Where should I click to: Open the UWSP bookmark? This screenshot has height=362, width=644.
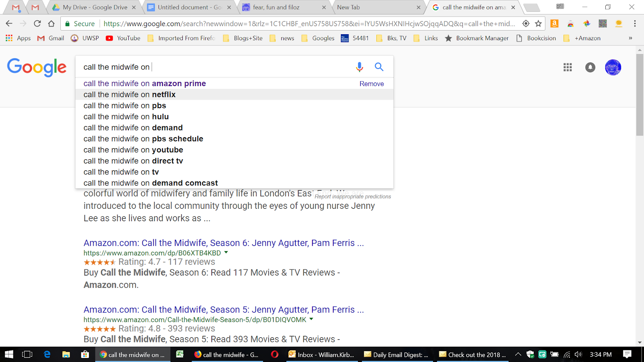pyautogui.click(x=85, y=38)
